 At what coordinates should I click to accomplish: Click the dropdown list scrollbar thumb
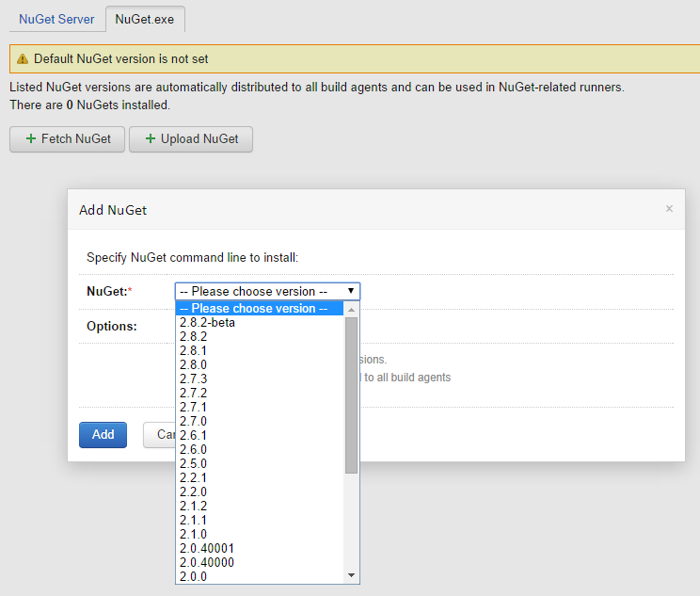pos(351,395)
